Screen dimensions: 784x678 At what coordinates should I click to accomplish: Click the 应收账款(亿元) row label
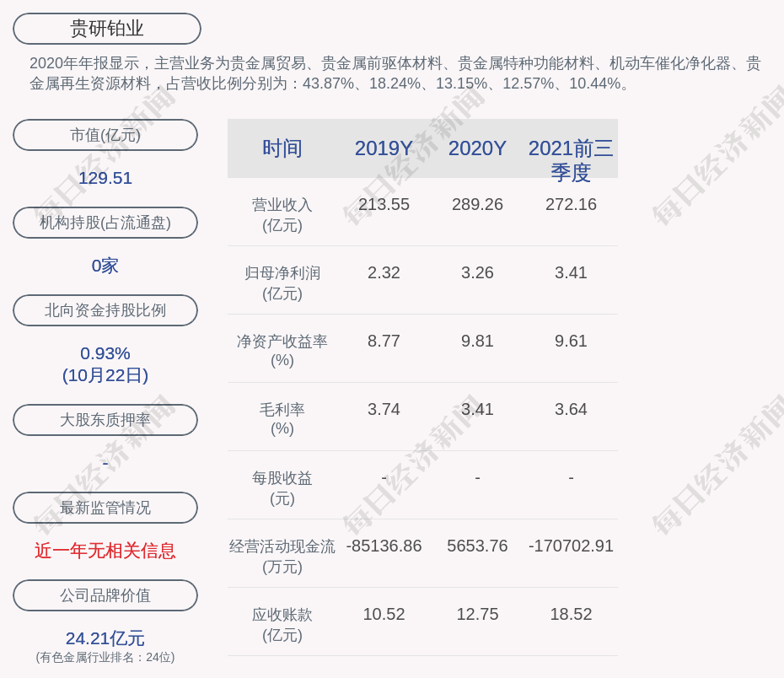coord(282,624)
